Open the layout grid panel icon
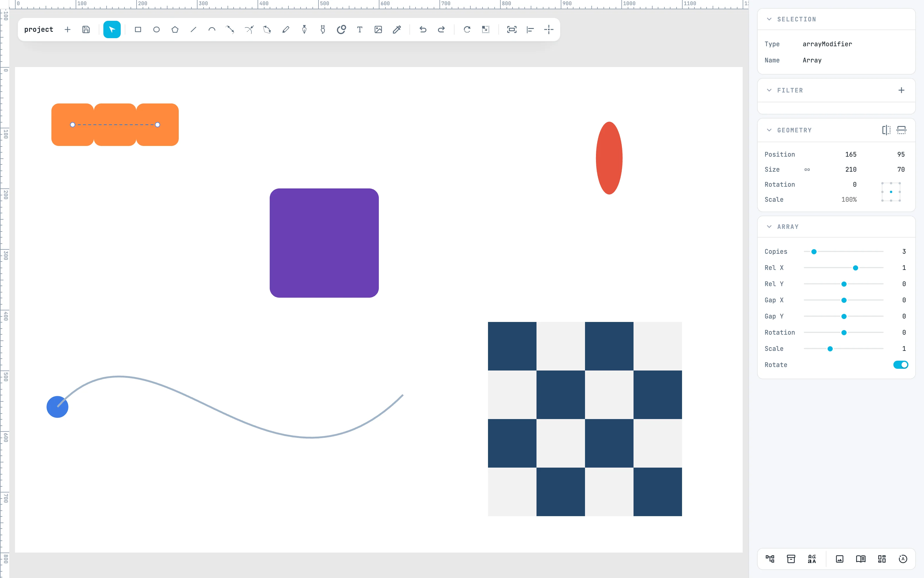924x578 pixels. coord(882,559)
